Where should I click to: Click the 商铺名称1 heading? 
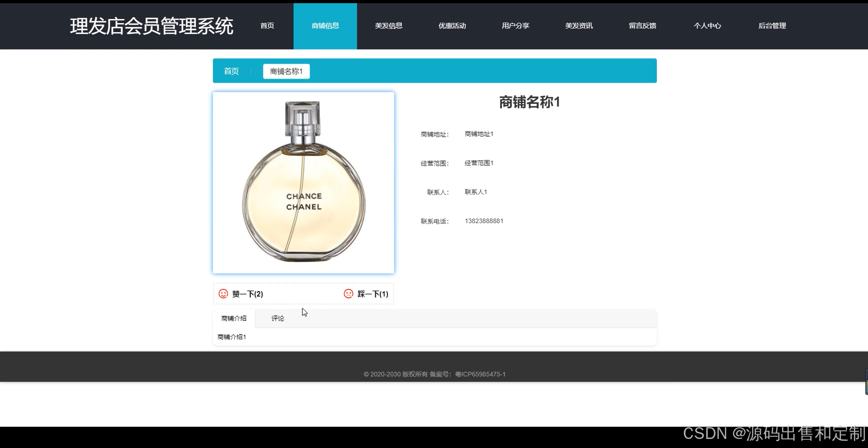[x=530, y=102]
